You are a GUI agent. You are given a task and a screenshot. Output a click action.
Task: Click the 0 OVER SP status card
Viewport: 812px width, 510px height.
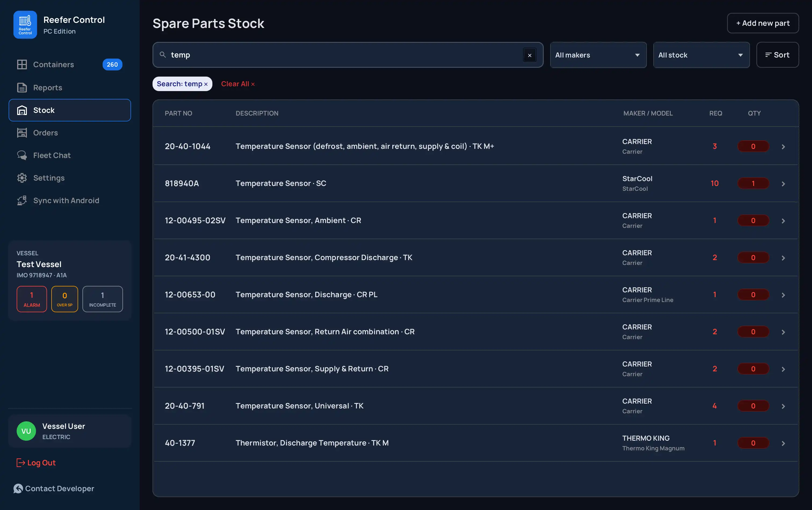[65, 299]
